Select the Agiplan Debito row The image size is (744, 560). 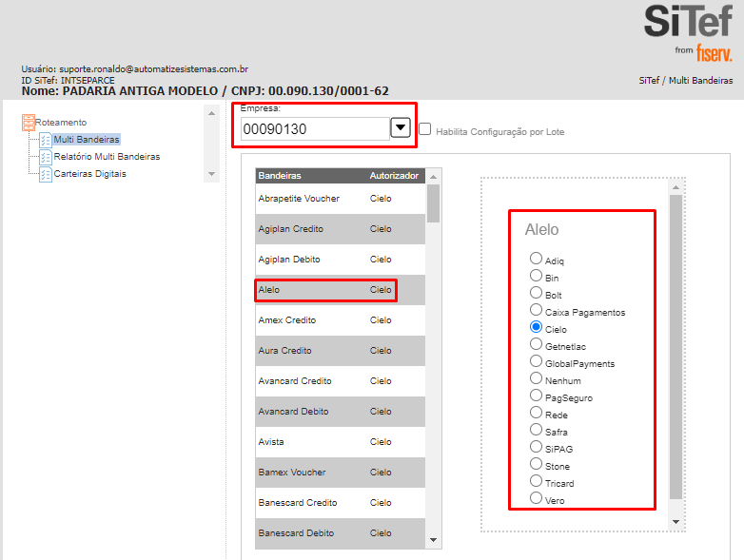(x=341, y=260)
